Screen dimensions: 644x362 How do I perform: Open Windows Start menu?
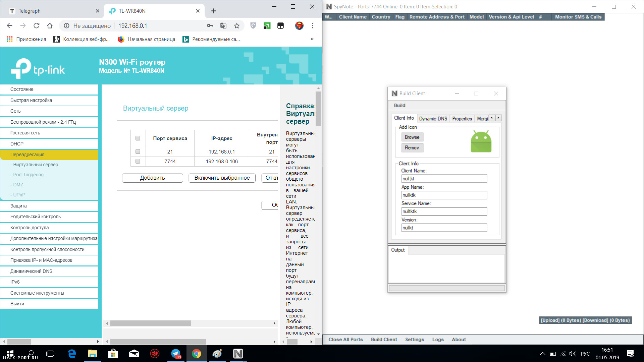tap(10, 354)
